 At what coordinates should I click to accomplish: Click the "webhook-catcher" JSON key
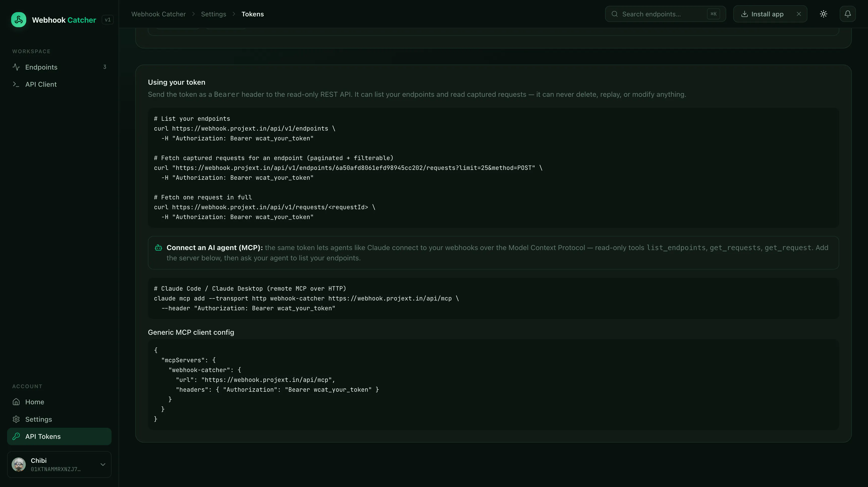click(199, 370)
